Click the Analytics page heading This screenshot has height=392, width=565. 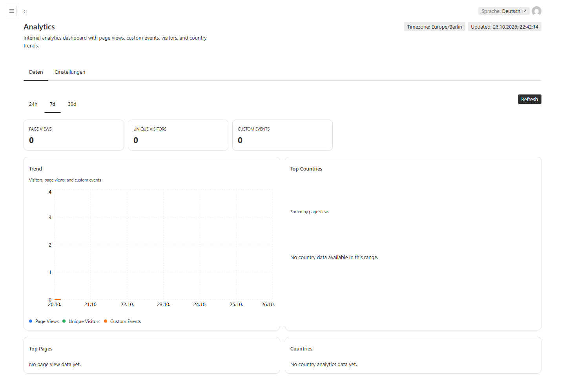pyautogui.click(x=39, y=27)
